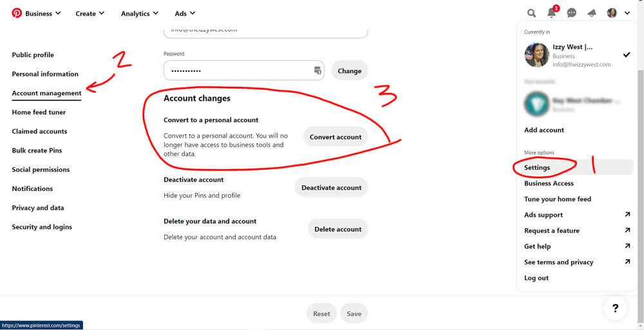
Task: Click info@theizzywest.com in account menu
Action: click(x=581, y=64)
